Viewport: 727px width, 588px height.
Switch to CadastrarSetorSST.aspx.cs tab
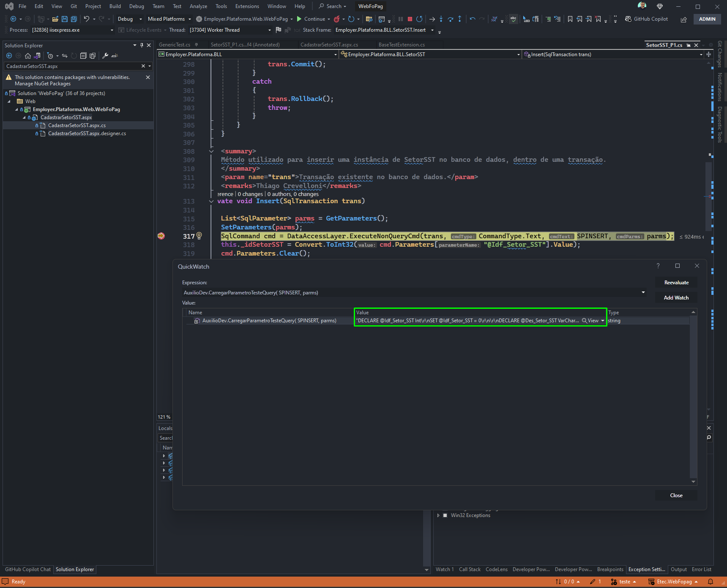pyautogui.click(x=329, y=45)
